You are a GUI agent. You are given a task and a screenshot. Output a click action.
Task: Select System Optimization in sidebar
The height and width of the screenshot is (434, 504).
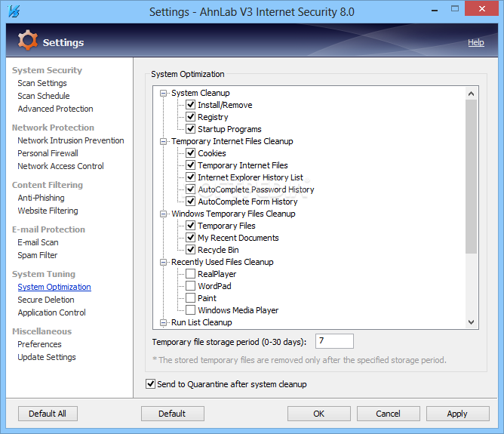pyautogui.click(x=54, y=287)
